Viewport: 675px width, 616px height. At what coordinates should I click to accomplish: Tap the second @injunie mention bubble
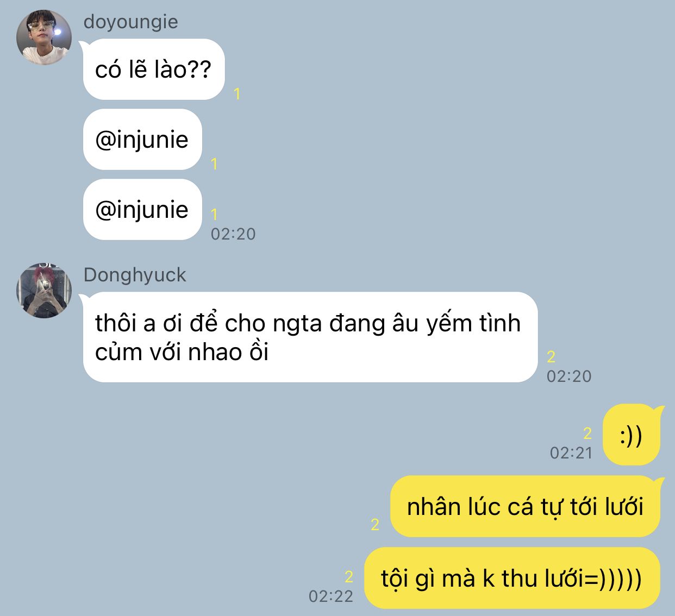tap(142, 210)
